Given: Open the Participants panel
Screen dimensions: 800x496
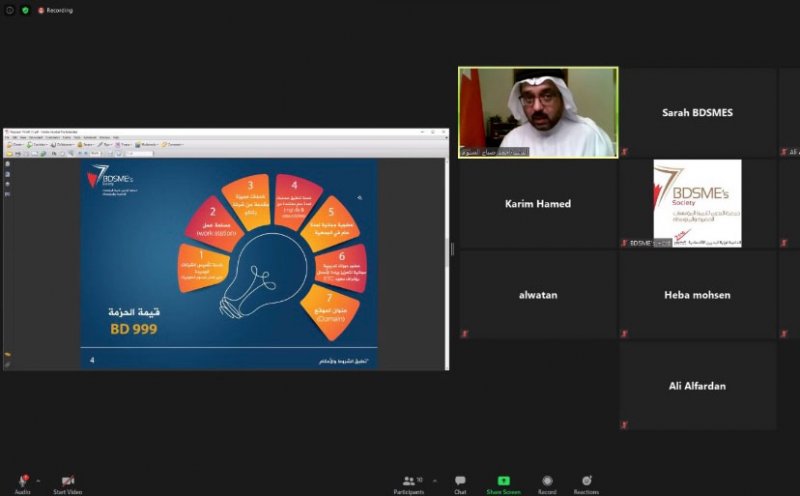Looking at the screenshot, I should click(409, 484).
